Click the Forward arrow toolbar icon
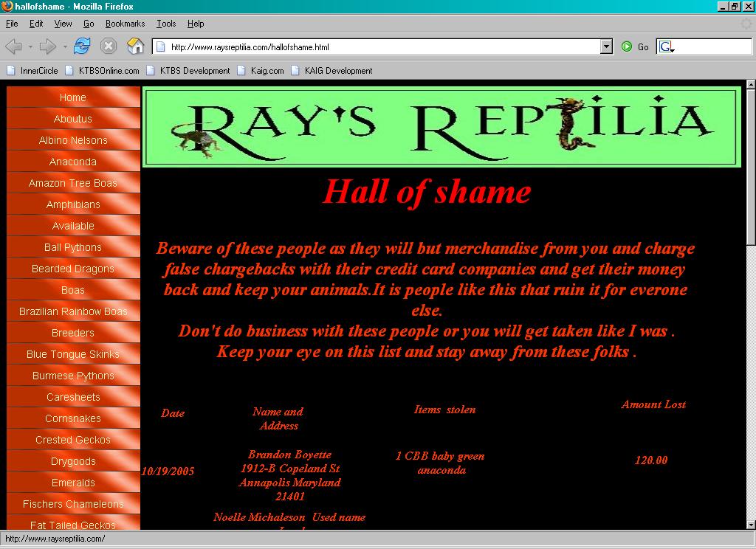 (x=47, y=46)
